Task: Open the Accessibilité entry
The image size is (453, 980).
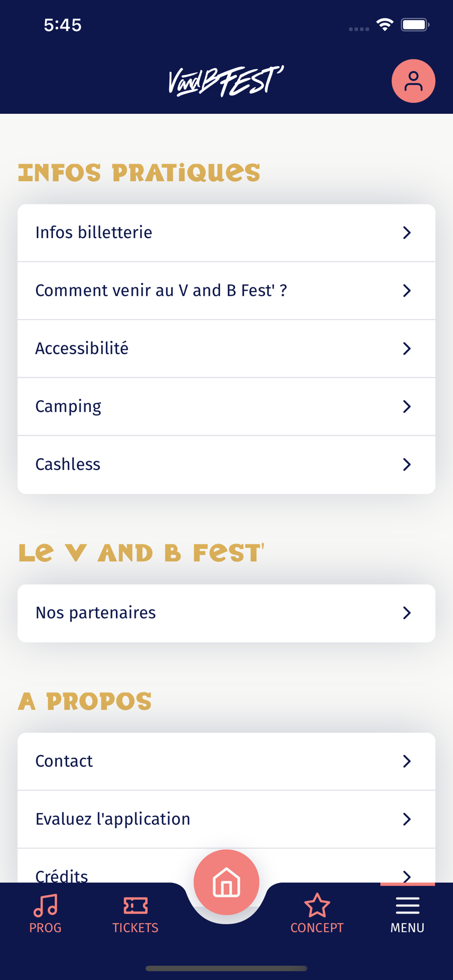Action: [x=226, y=348]
